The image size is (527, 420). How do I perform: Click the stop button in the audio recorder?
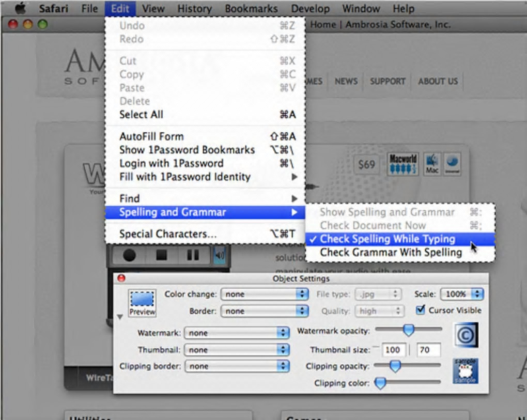tap(162, 255)
